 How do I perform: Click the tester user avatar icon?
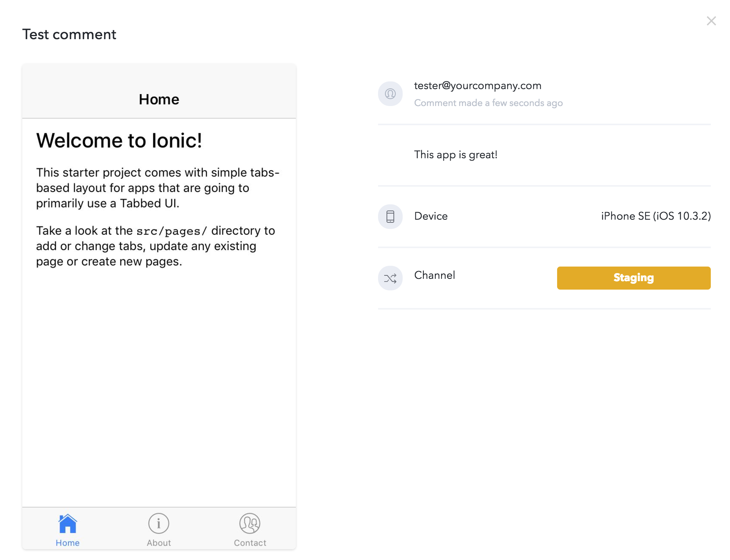pos(390,94)
